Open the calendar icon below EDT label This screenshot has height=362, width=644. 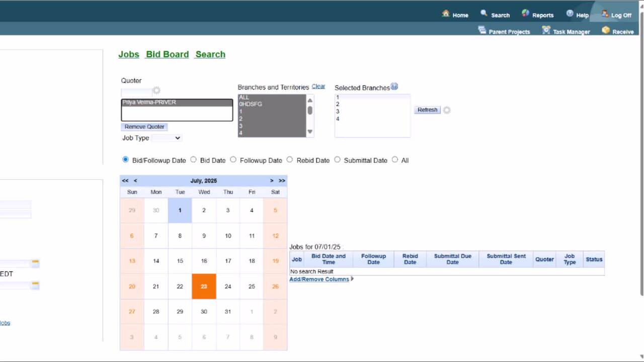pos(35,285)
